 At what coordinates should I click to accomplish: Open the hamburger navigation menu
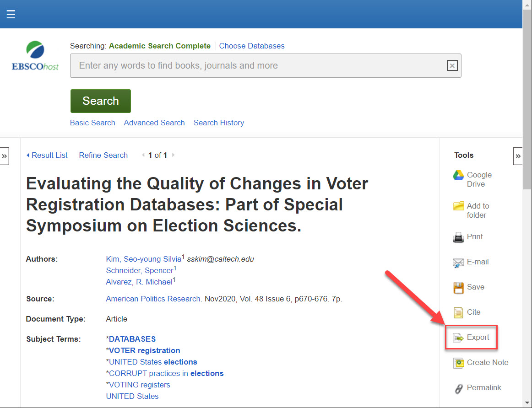point(11,14)
